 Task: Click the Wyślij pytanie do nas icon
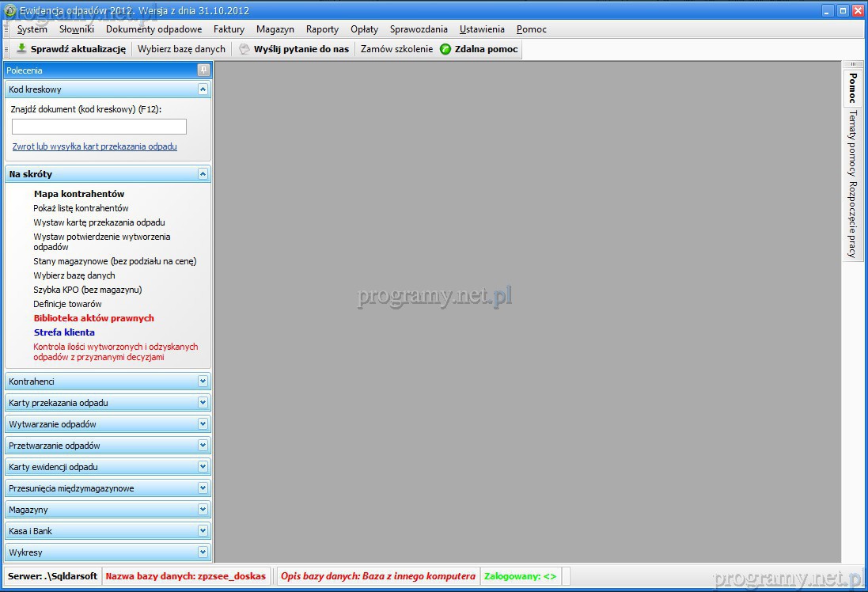click(244, 49)
